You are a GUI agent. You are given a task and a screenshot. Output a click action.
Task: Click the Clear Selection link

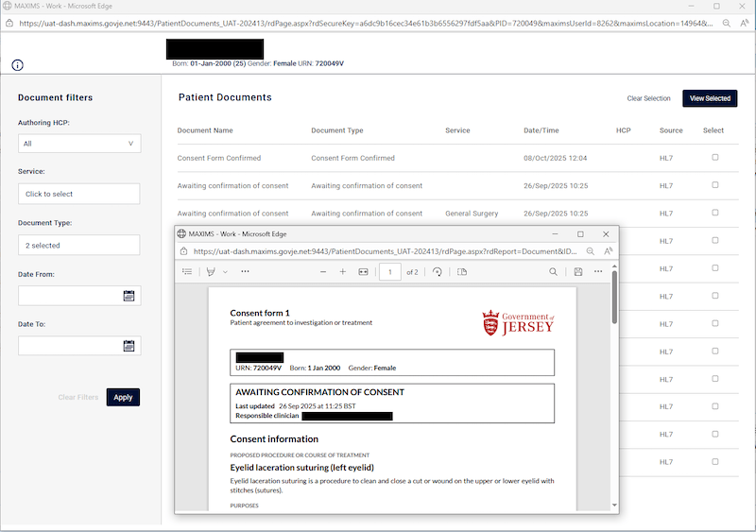tap(648, 98)
